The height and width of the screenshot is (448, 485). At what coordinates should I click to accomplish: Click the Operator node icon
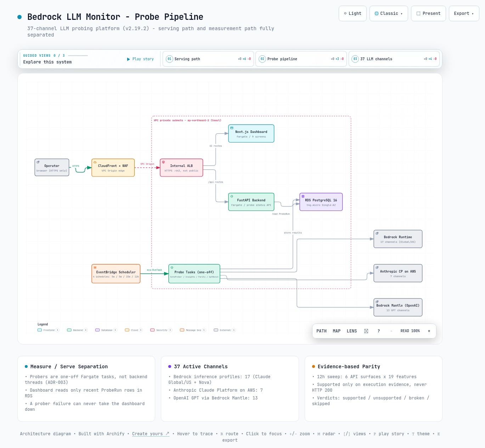38,162
